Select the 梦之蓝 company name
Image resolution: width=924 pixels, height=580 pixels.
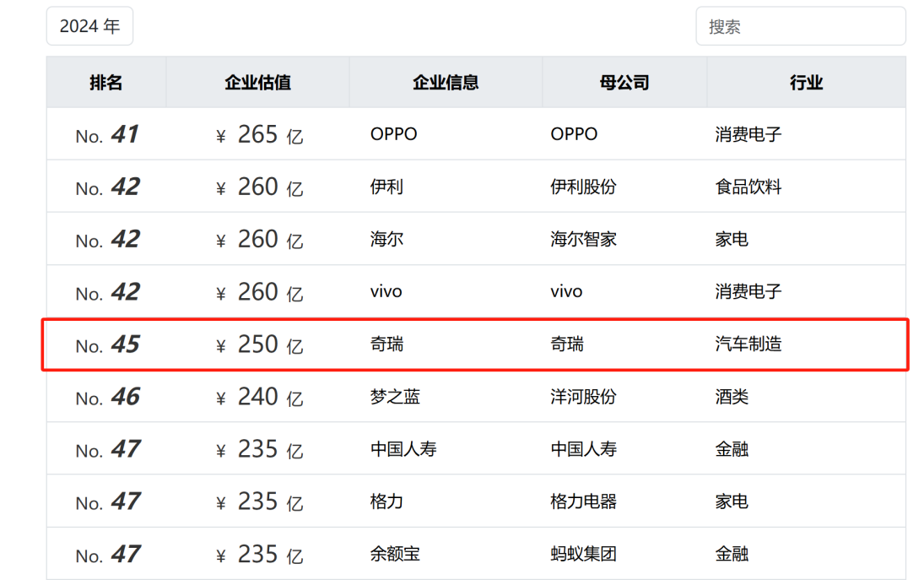pos(395,397)
